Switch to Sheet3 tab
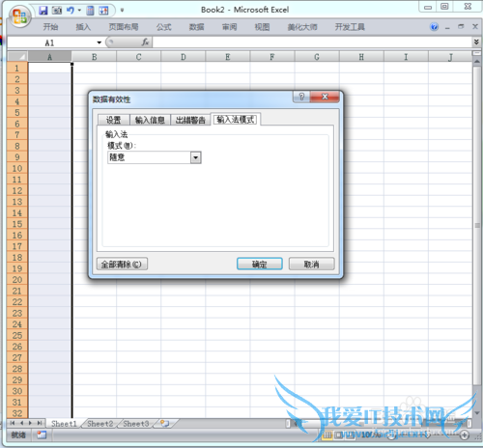Image resolution: width=483 pixels, height=448 pixels. (x=136, y=424)
